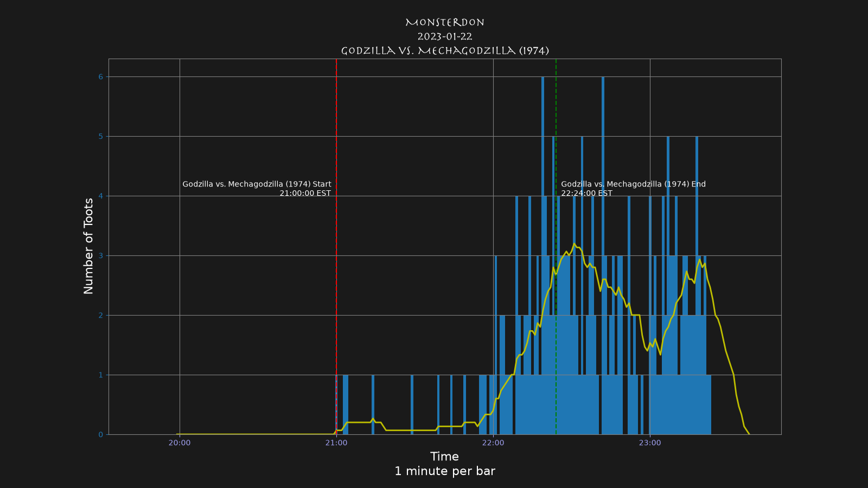Click the y-axis tick label 2
This screenshot has height=488, width=868.
tap(100, 316)
